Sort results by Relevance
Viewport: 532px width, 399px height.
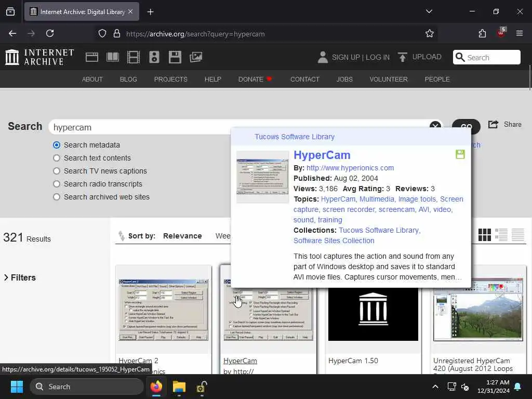pyautogui.click(x=182, y=236)
